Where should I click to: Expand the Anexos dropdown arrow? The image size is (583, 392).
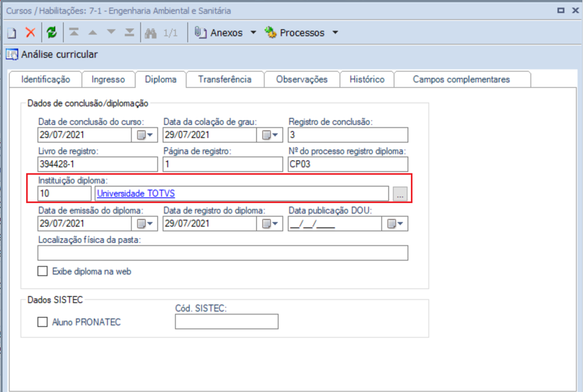[x=254, y=33]
